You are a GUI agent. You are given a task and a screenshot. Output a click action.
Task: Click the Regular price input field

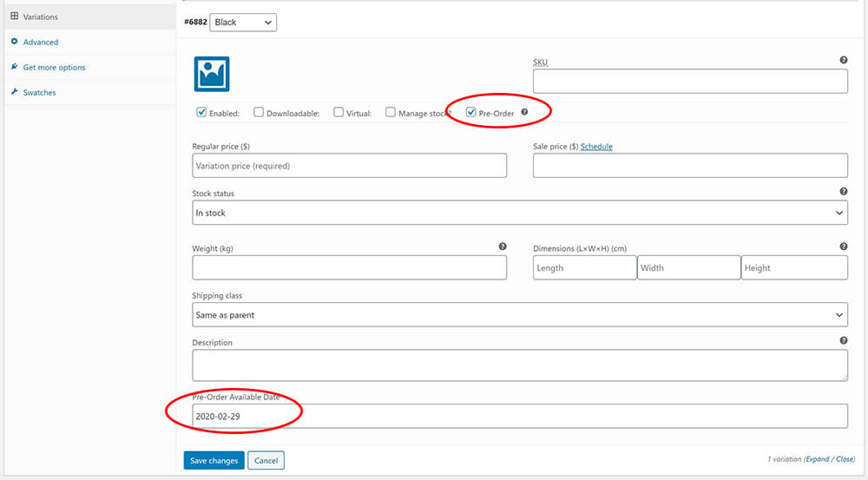click(x=349, y=166)
